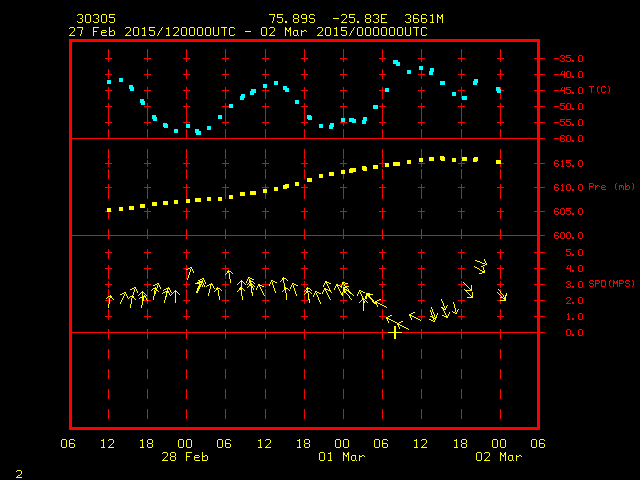640x480 pixels.
Task: Click the -50.0 temperature axis label
Action: coord(569,107)
